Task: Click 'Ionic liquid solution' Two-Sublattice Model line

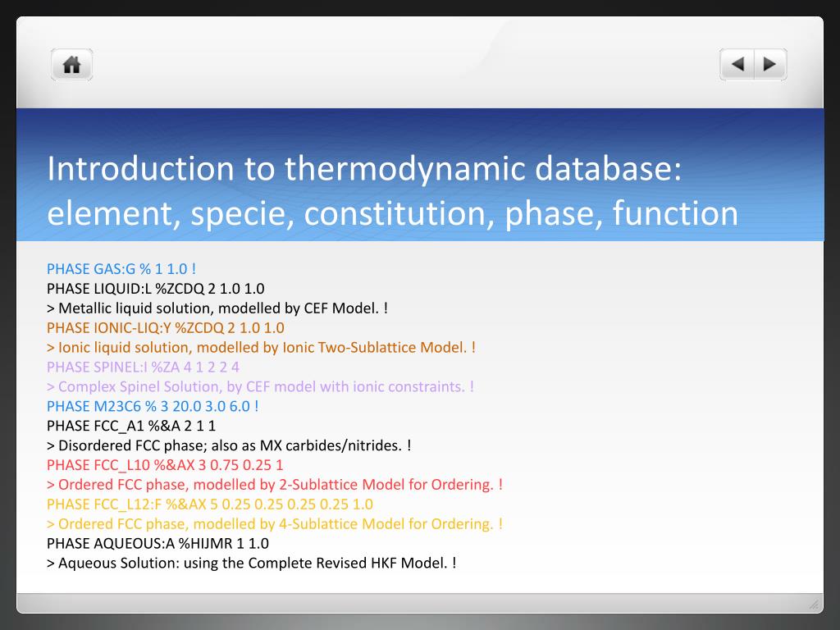Action: click(x=261, y=348)
